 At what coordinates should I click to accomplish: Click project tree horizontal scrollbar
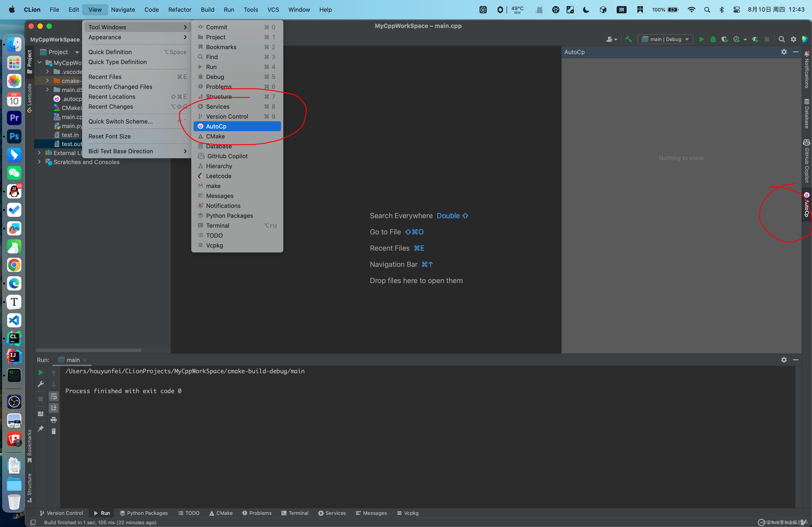coord(89,350)
